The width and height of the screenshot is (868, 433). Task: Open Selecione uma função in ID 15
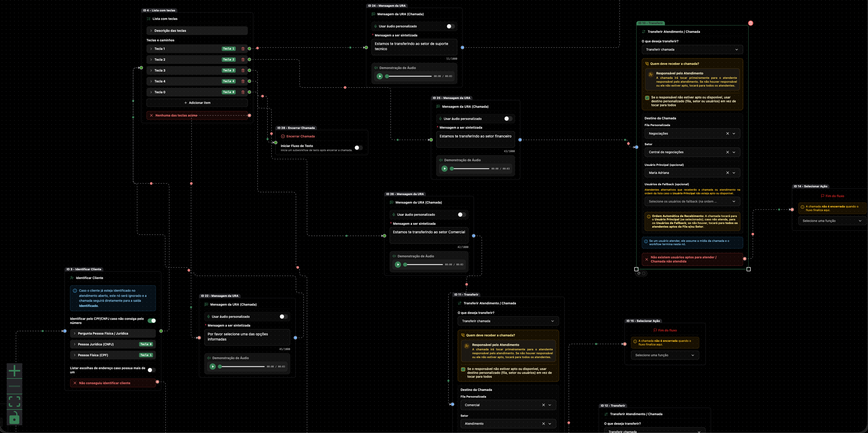tap(664, 355)
